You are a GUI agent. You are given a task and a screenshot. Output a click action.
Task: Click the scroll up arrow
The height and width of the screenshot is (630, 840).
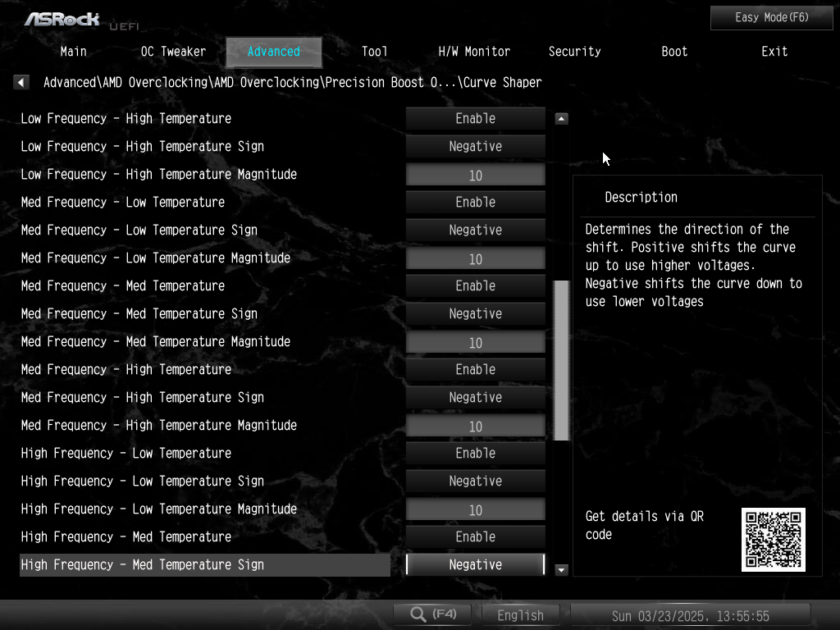tap(561, 118)
